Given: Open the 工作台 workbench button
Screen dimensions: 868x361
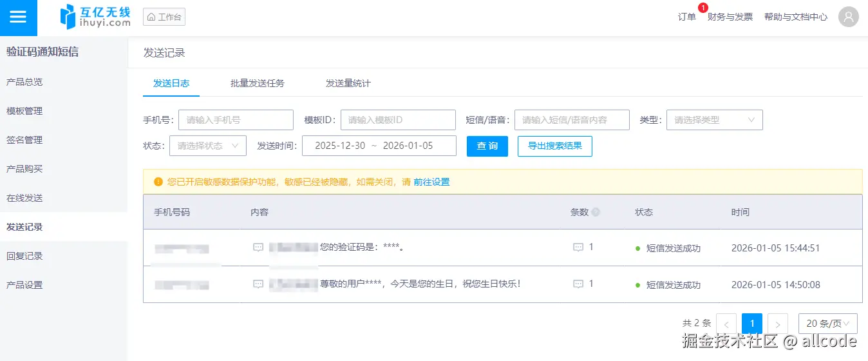Looking at the screenshot, I should pos(164,17).
